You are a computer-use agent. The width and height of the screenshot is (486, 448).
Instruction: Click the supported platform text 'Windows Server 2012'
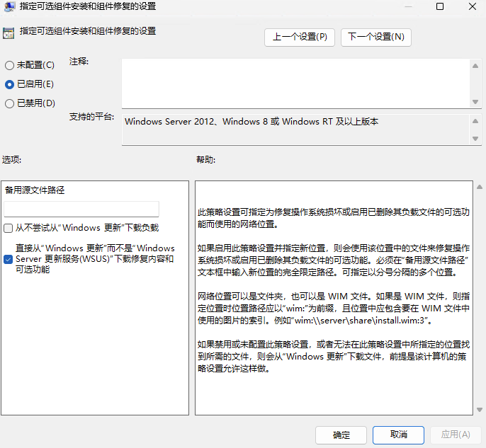(x=169, y=121)
